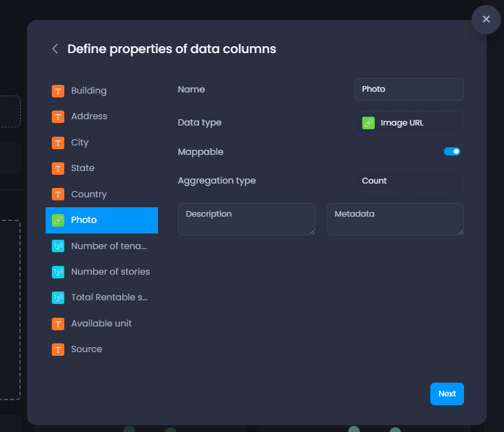
Task: Click the text type icon beside State
Action: [58, 169]
